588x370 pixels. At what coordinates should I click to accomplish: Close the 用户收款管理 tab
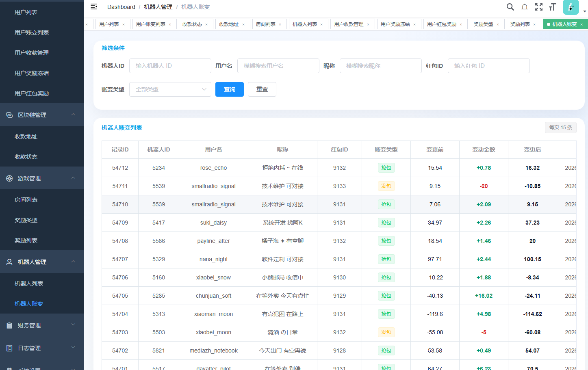pos(368,24)
